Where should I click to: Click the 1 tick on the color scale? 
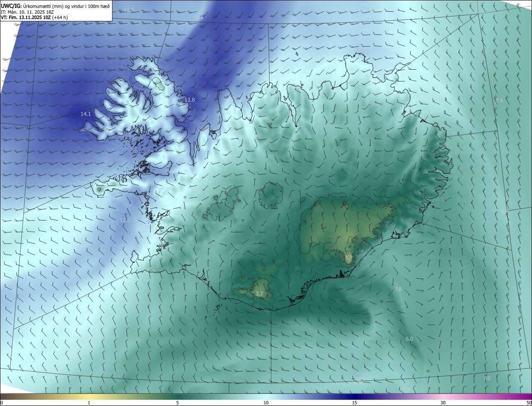(x=89, y=403)
